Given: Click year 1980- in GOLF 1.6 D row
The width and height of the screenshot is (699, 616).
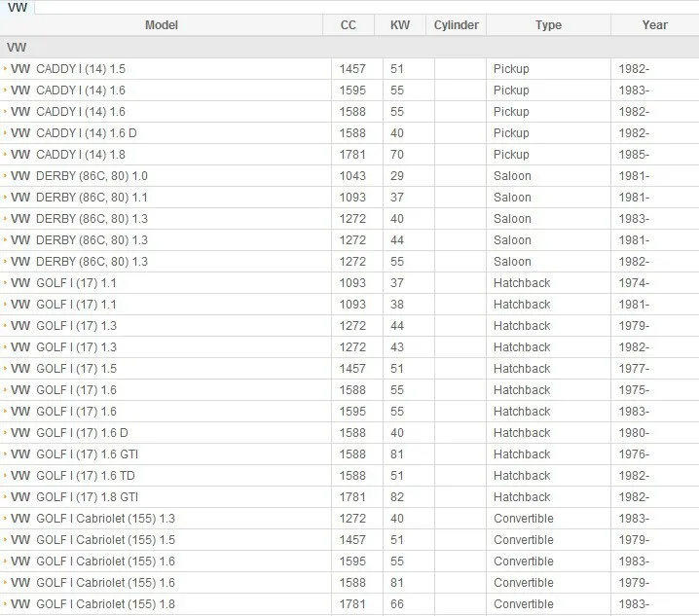Looking at the screenshot, I should [634, 433].
